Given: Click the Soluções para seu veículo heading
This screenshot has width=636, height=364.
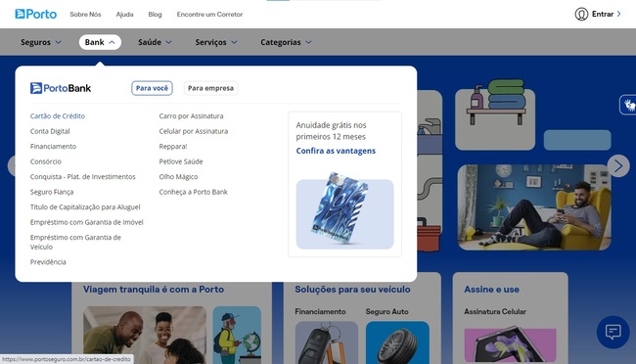Looking at the screenshot, I should click(x=352, y=290).
